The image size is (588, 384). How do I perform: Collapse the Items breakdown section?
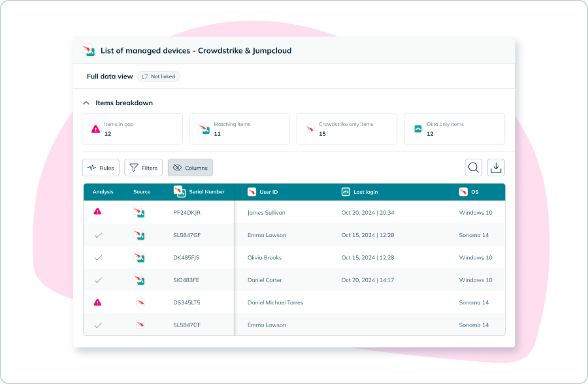86,103
